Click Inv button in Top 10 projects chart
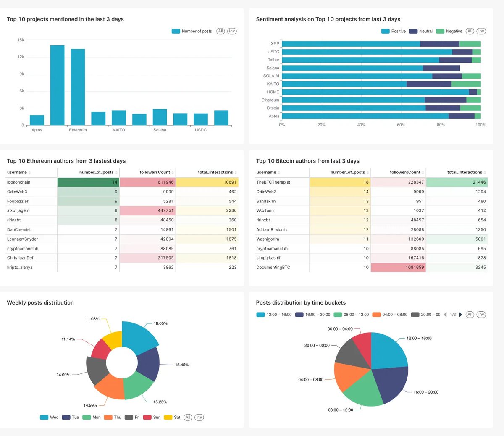The width and height of the screenshot is (504, 436). tap(232, 31)
